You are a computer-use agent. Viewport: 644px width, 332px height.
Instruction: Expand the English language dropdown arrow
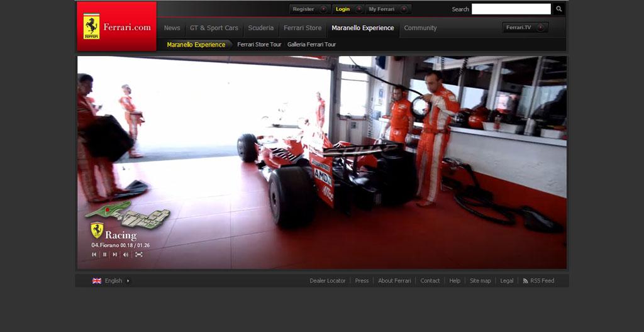click(x=128, y=281)
